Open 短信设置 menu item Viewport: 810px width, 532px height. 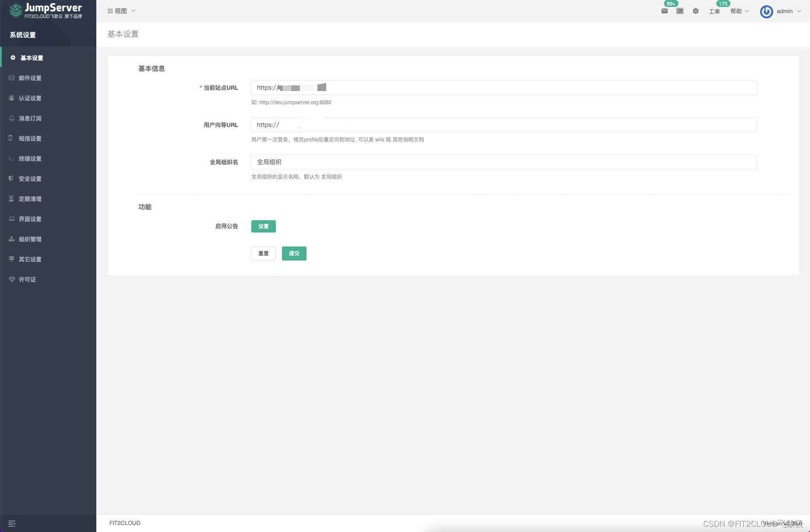pos(48,138)
